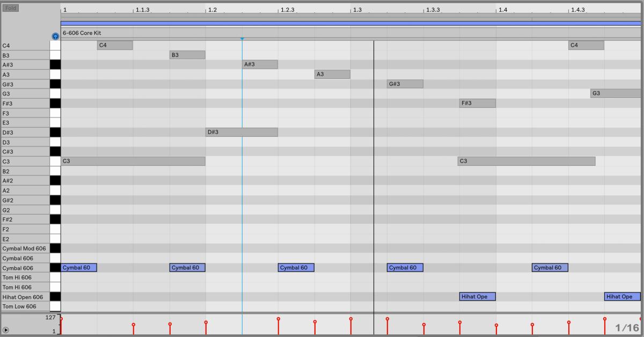
Task: Click the velocity handle at position 1.1.3
Action: (x=133, y=324)
